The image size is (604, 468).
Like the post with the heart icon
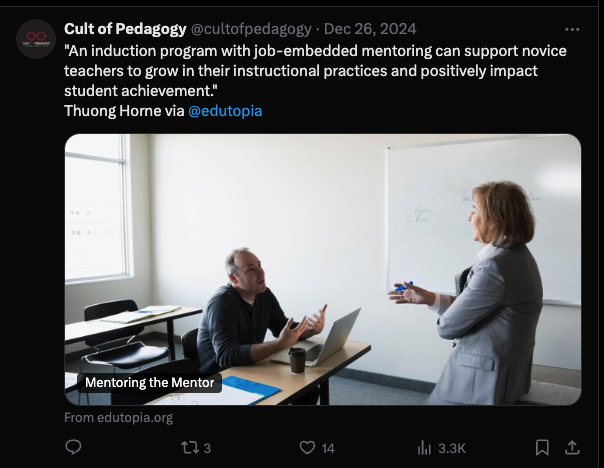point(309,447)
